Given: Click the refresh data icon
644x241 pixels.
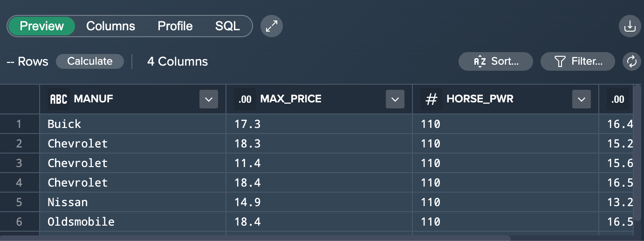Looking at the screenshot, I should [x=631, y=61].
